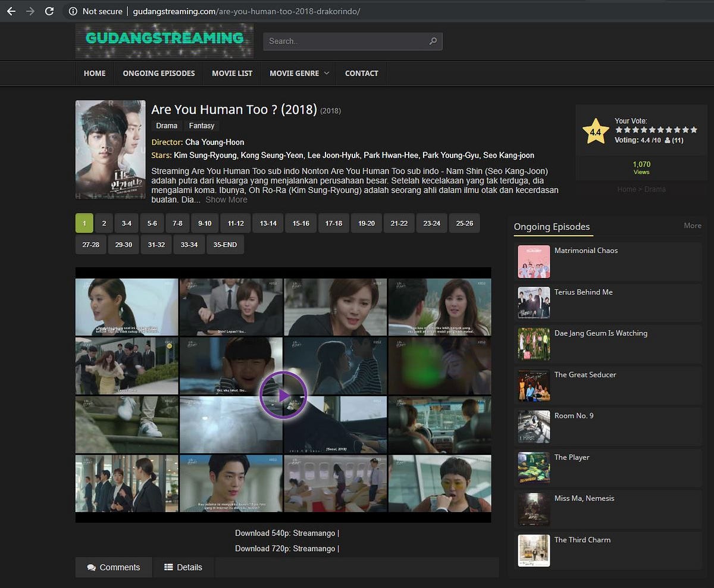Play the video with purple play button
The width and height of the screenshot is (714, 588).
click(283, 395)
